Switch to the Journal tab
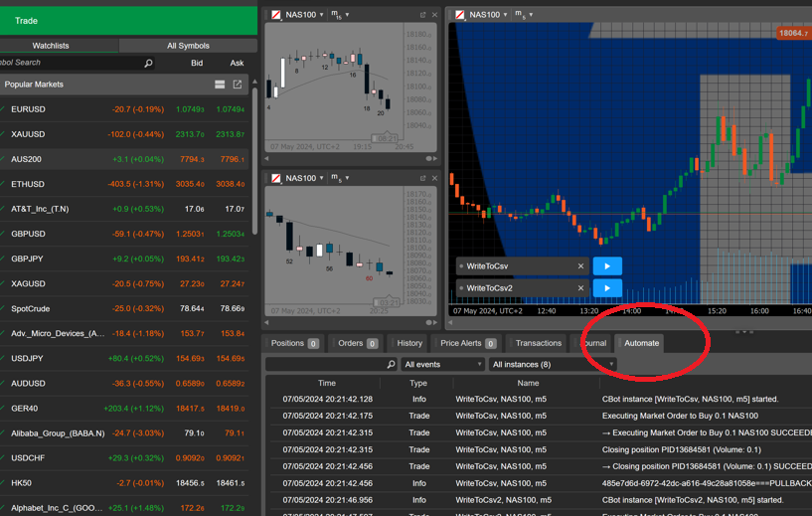Image resolution: width=812 pixels, height=516 pixels. 592,343
